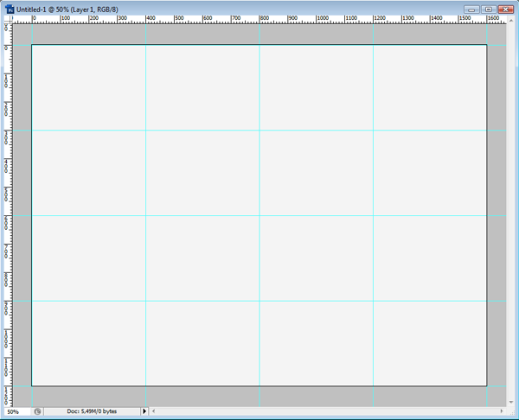Click the 800 mark on horizontal ruler
Viewport: 519px width, 420px height.
point(264,18)
